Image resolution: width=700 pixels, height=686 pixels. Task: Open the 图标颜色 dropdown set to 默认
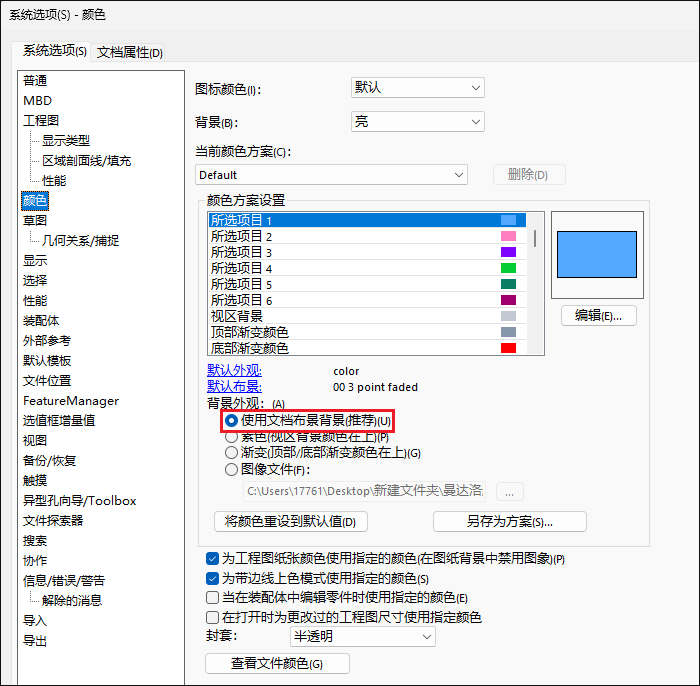point(418,87)
